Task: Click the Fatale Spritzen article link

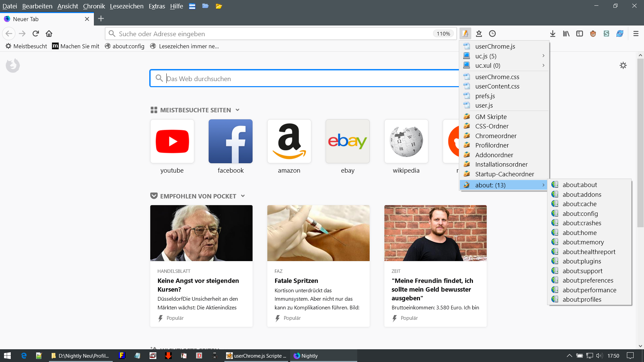Action: pos(296,281)
